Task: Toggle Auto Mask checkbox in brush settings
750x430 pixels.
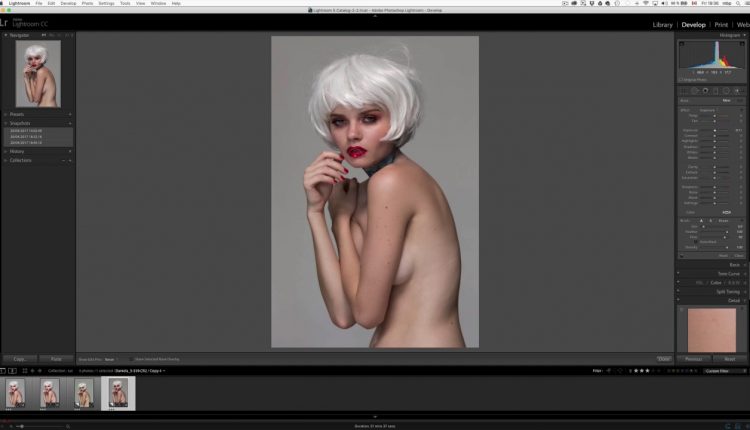Action: 696,242
